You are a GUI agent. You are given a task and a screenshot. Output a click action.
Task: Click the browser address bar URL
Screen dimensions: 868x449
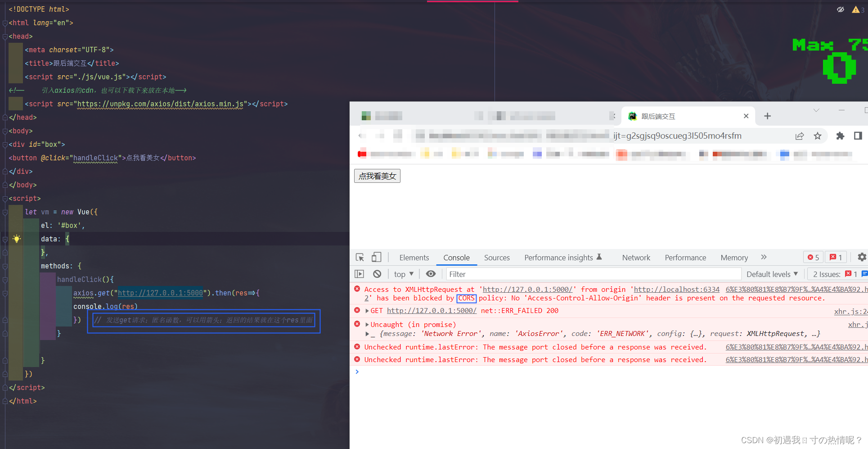click(x=677, y=136)
